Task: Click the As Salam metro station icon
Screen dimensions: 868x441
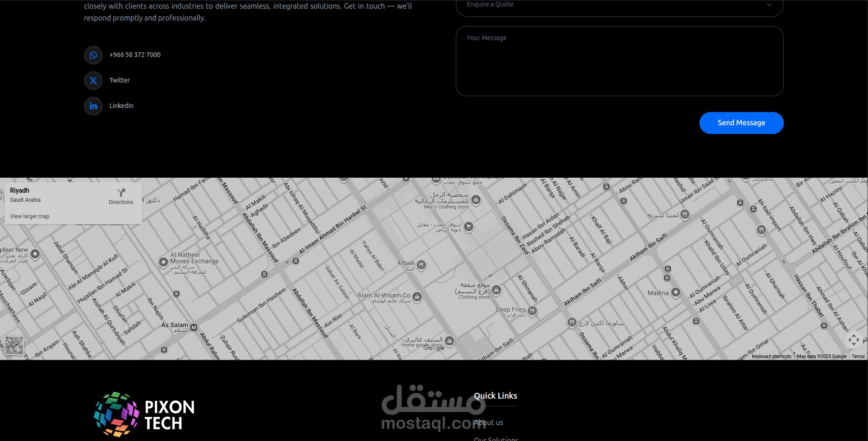Action: point(194,328)
